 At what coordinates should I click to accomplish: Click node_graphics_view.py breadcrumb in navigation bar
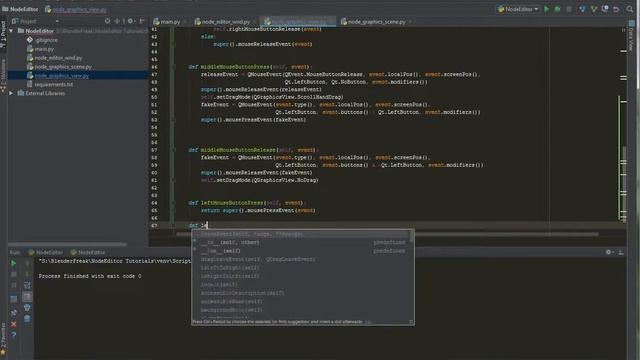[76, 9]
